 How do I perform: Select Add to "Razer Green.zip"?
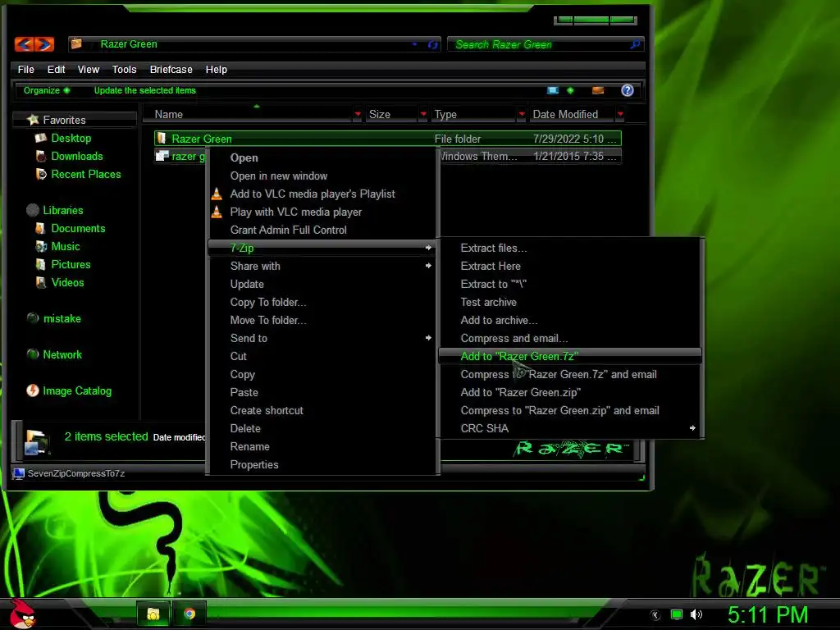[x=570, y=392]
